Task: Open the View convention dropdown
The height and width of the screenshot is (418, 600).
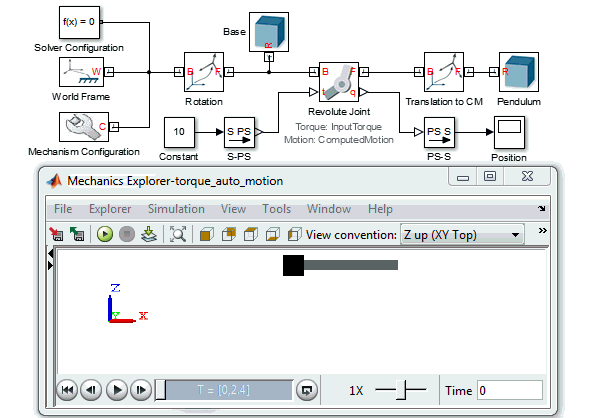Action: coord(461,234)
